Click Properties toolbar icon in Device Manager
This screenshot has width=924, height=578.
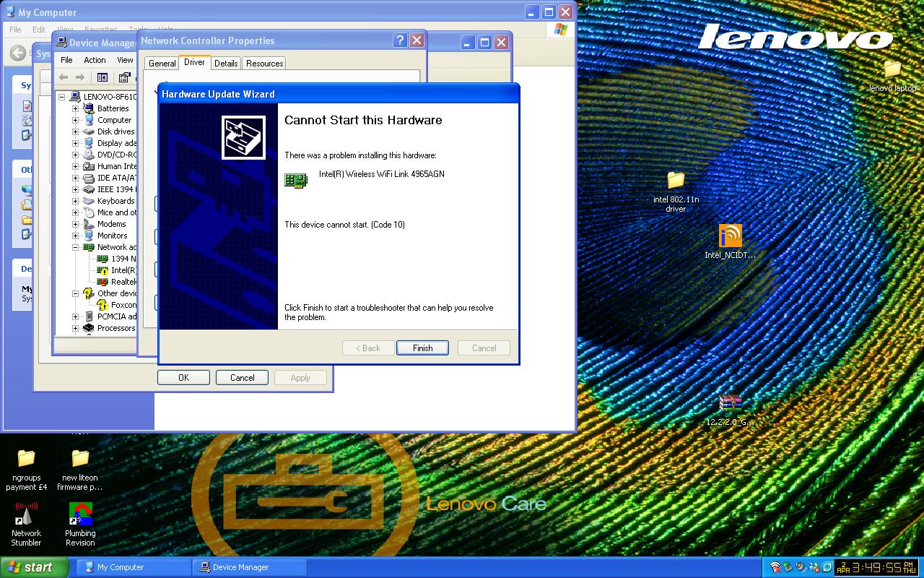click(124, 77)
